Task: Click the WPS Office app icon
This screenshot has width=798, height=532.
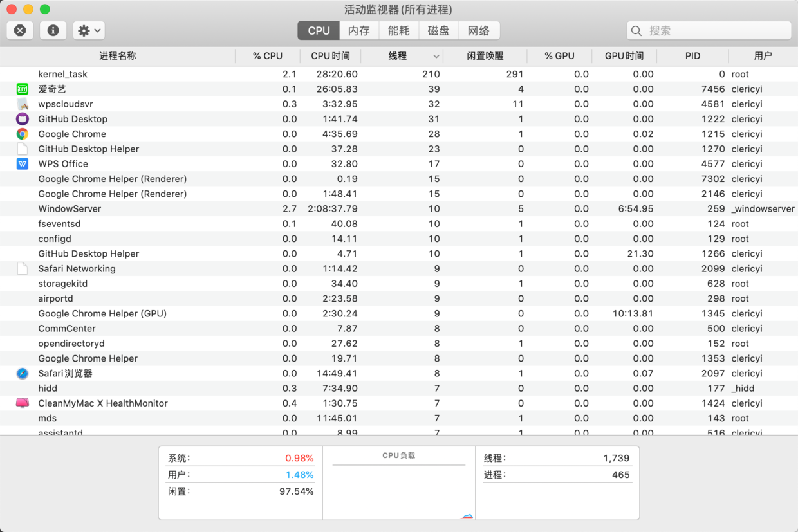Action: [x=23, y=164]
